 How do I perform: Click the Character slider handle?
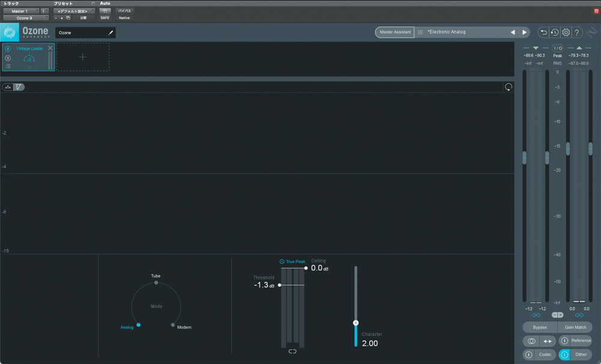[356, 323]
